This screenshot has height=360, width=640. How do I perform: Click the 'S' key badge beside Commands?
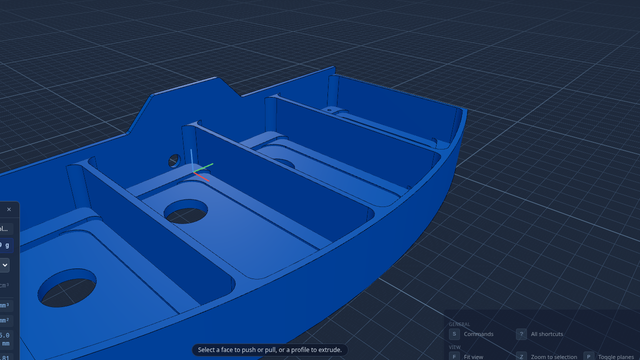[x=454, y=334]
